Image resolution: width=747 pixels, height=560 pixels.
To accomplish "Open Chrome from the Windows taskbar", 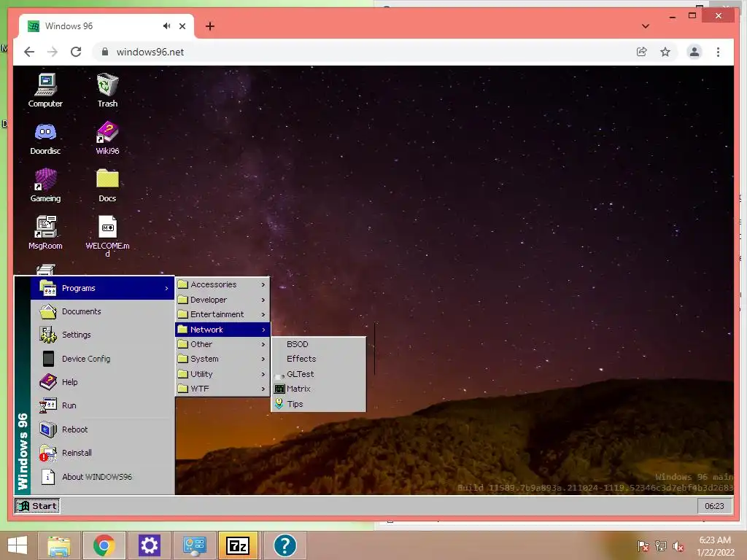I will point(104,545).
